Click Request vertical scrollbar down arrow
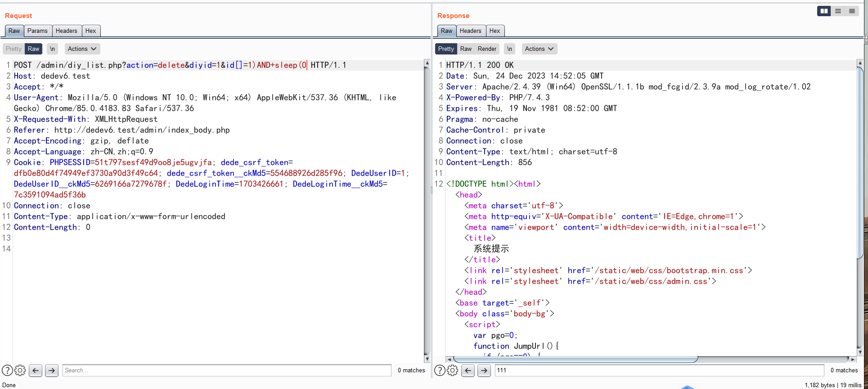The width and height of the screenshot is (868, 389). pos(427,359)
